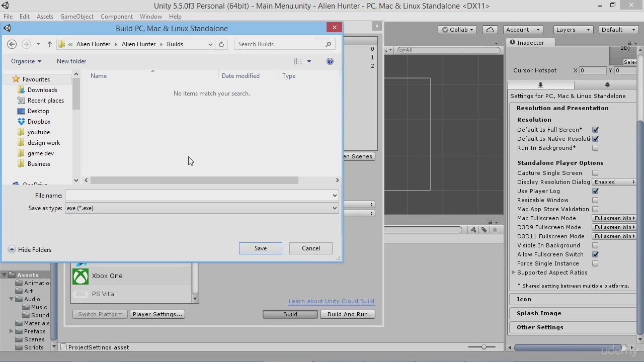This screenshot has height=362, width=644.
Task: Click the favorites star icon in Project
Action: tap(495, 230)
